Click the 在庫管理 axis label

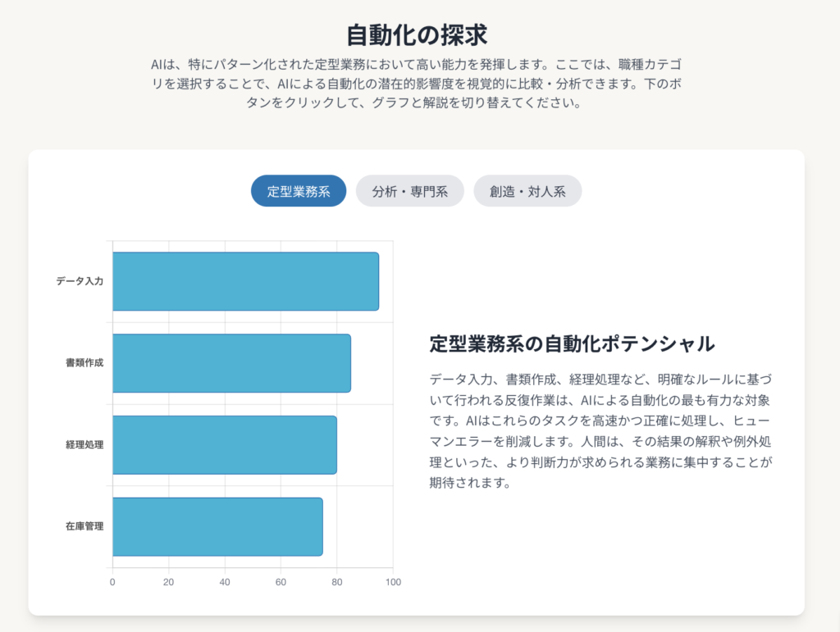tap(84, 526)
